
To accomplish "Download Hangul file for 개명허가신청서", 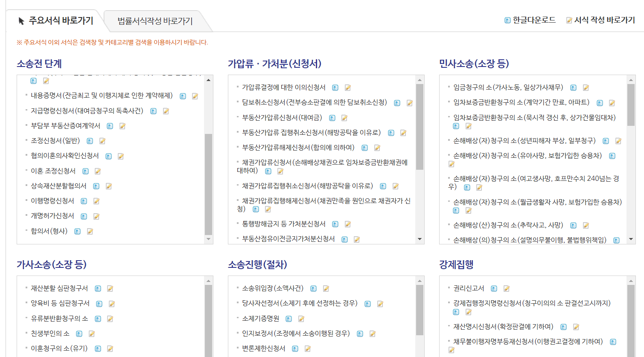I will click(x=84, y=216).
